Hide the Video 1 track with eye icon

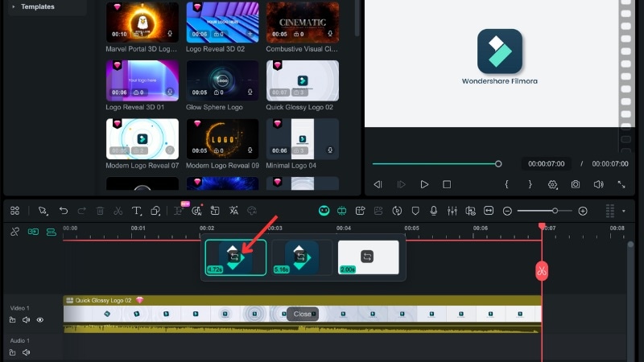pyautogui.click(x=39, y=319)
